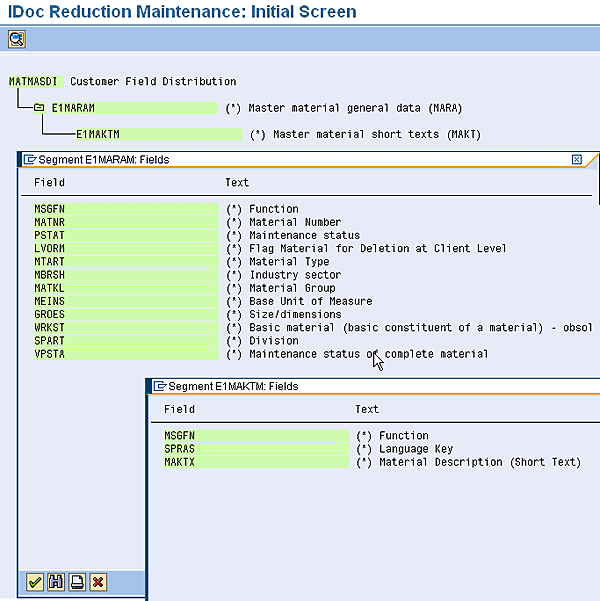Select the E1MAKTM segment tree node

99,134
